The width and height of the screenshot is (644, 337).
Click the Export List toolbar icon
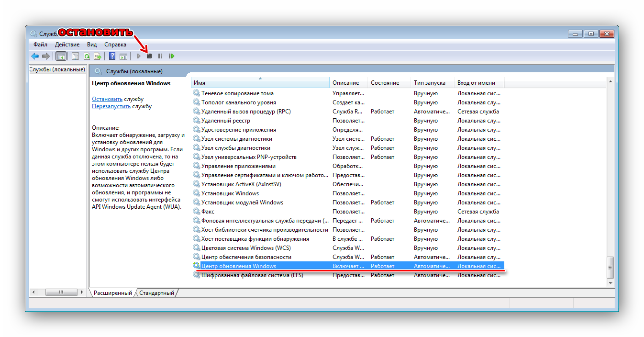[x=98, y=56]
